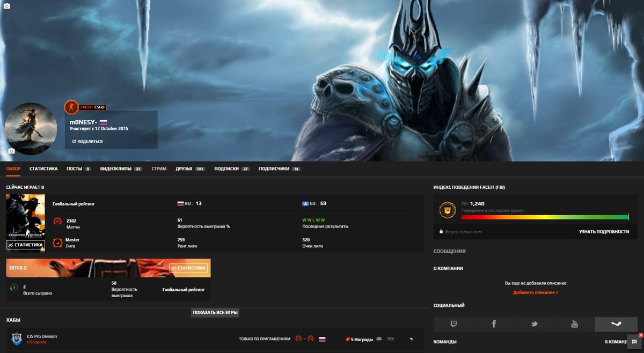
Task: Click the lock icon beside Видно только вам
Action: 441,232
